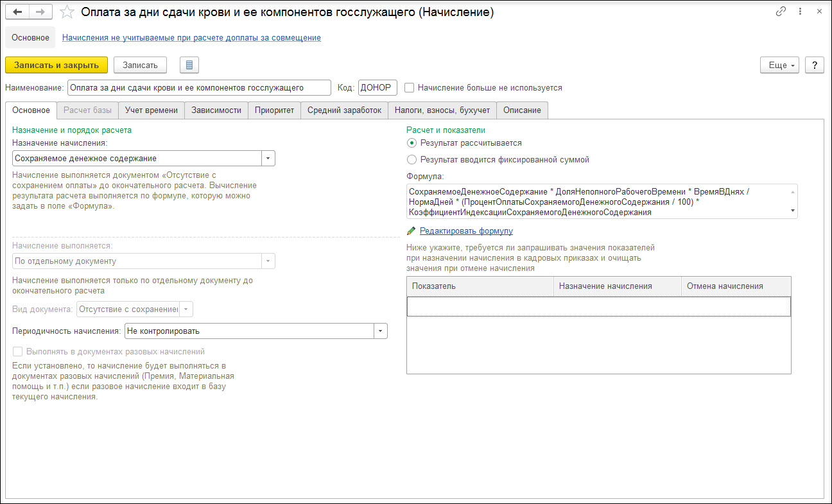Select the 'Основное' navigation section at top
Screen dimensions: 832x504
(x=30, y=38)
